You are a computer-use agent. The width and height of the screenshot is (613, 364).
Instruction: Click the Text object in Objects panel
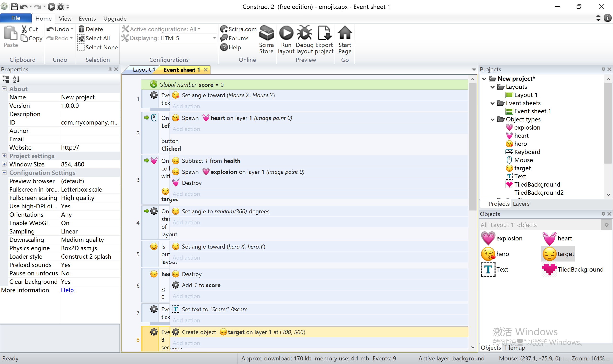(495, 269)
